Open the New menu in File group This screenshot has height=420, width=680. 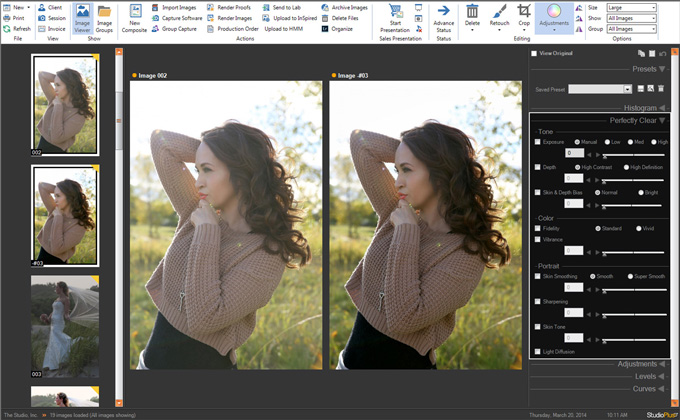(15, 7)
